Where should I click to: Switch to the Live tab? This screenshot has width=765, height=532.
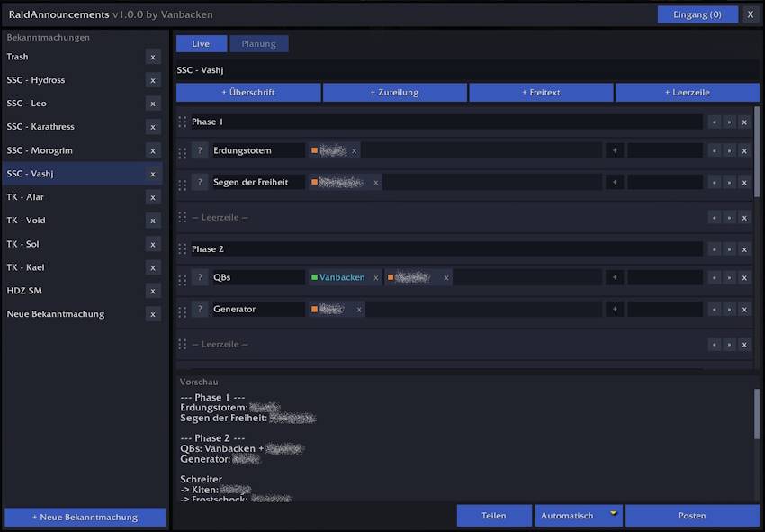[x=201, y=43]
